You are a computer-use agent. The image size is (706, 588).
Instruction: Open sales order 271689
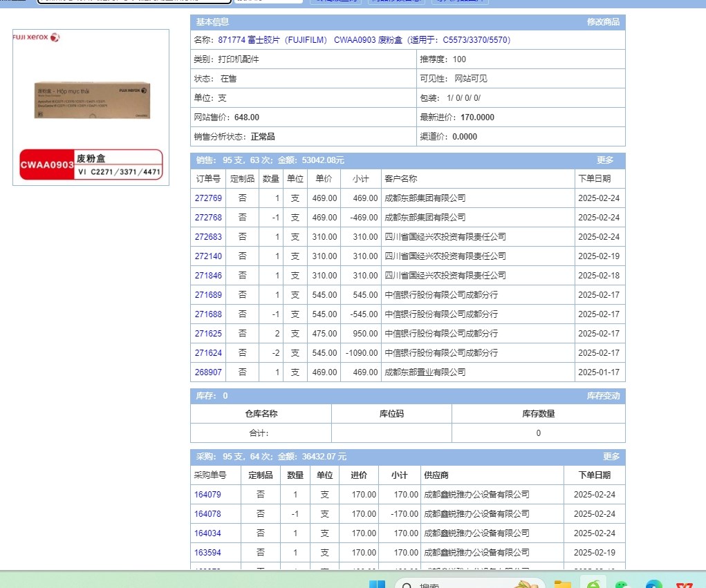tap(208, 294)
